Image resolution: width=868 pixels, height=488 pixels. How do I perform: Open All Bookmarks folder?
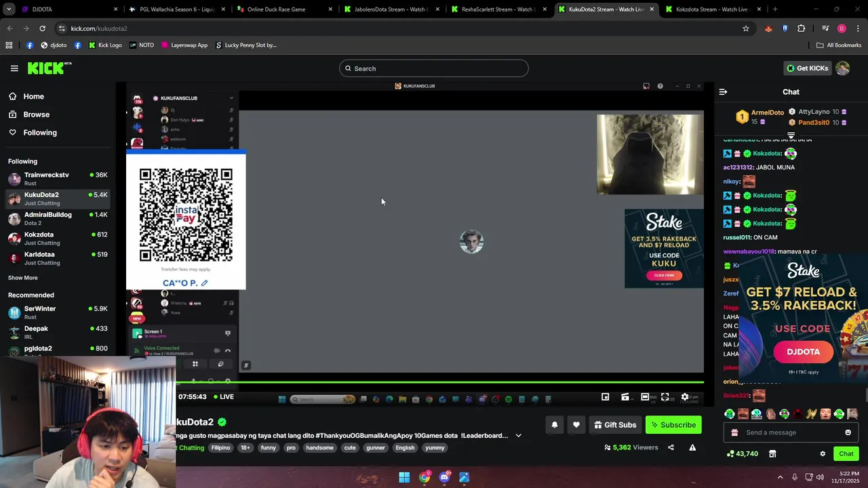pos(839,45)
